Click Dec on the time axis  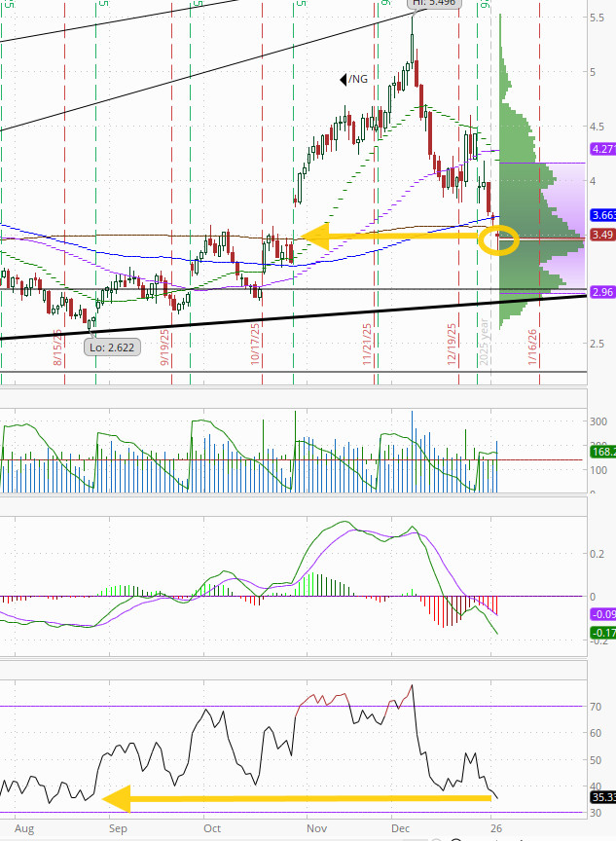click(x=401, y=828)
